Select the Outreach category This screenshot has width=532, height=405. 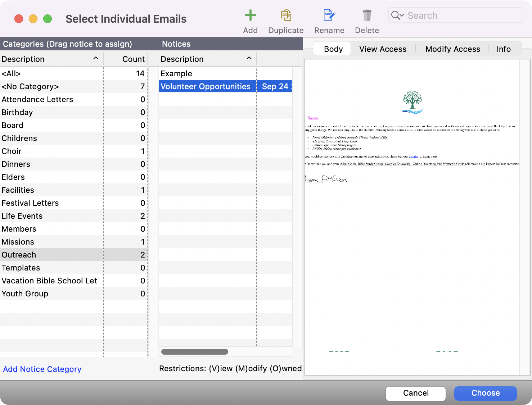coord(73,255)
